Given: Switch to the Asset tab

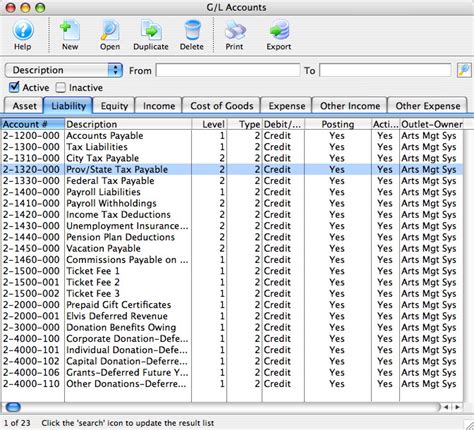Looking at the screenshot, I should tap(24, 106).
